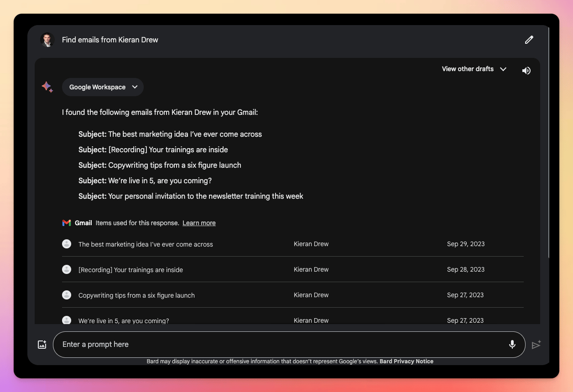Open the Bard Privacy Notice link
This screenshot has height=392, width=573.
click(x=406, y=361)
